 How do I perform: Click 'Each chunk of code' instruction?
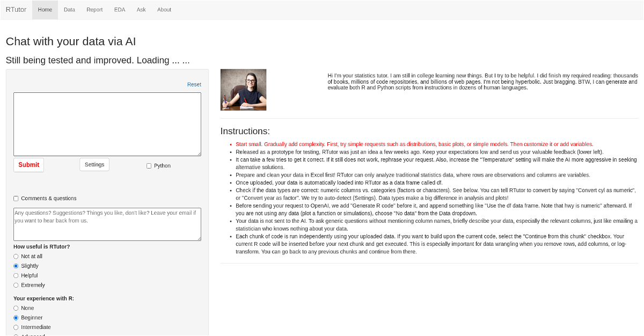click(x=430, y=244)
